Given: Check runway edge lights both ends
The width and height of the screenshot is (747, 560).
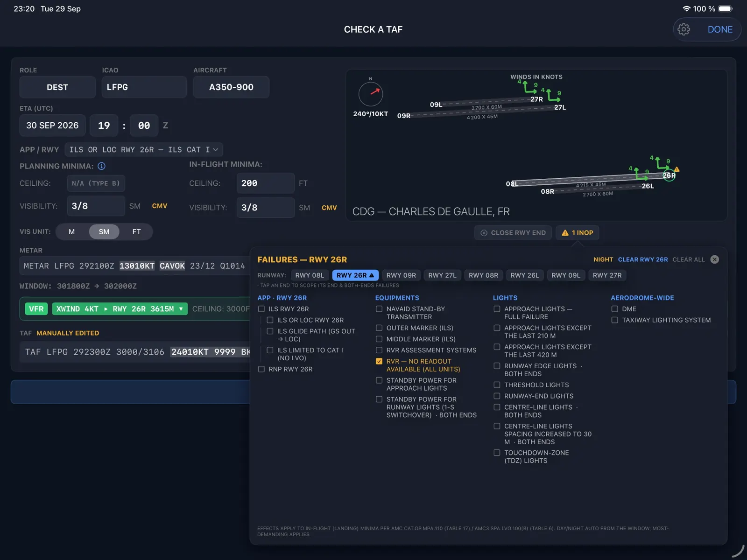Looking at the screenshot, I should [x=497, y=366].
